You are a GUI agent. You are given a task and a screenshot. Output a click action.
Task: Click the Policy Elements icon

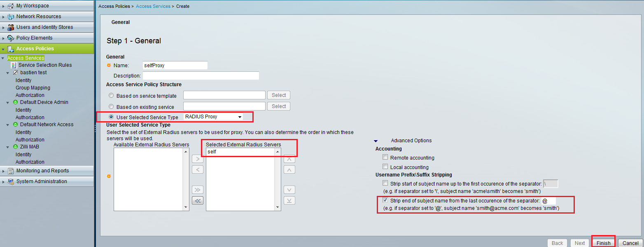[x=11, y=38]
